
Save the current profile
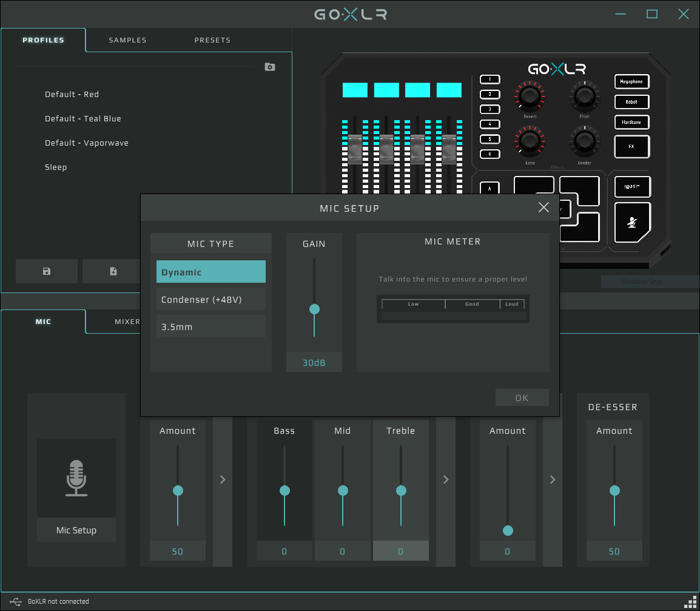coord(46,271)
